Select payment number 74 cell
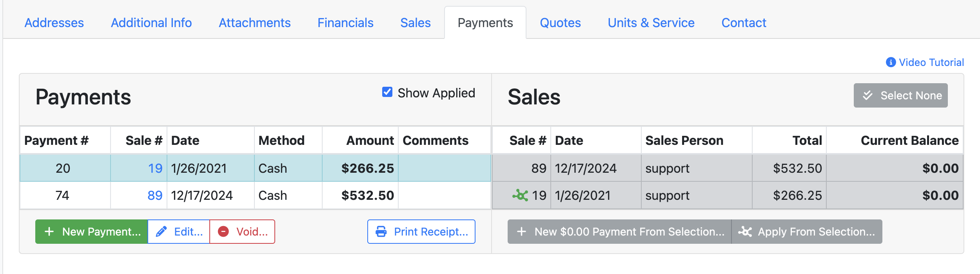Viewport: 980px width, 274px height. (65, 195)
